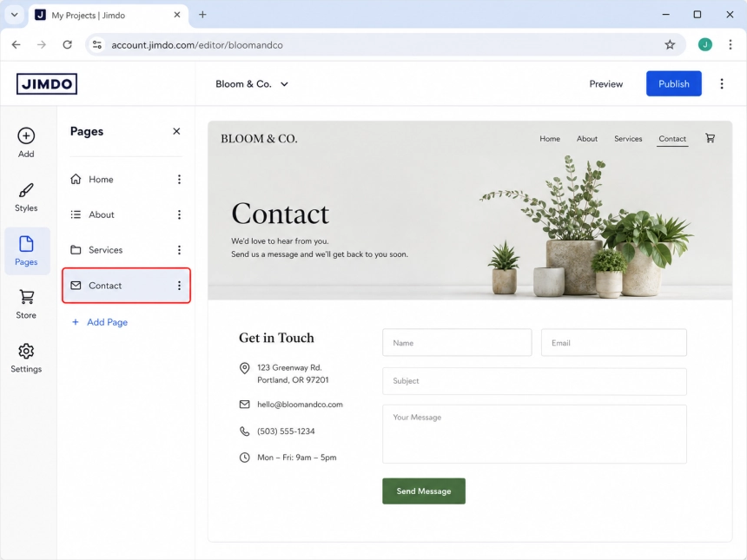The height and width of the screenshot is (560, 747).
Task: Click hello@bloomandco.com text
Action: (x=300, y=405)
